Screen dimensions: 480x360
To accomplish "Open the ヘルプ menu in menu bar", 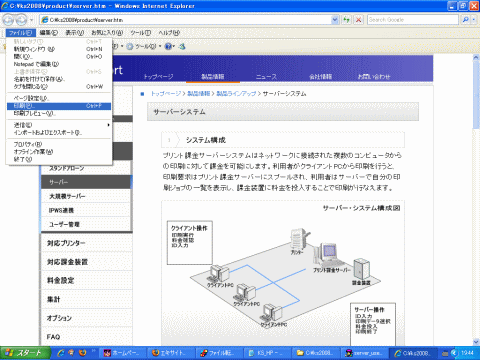I will [169, 33].
